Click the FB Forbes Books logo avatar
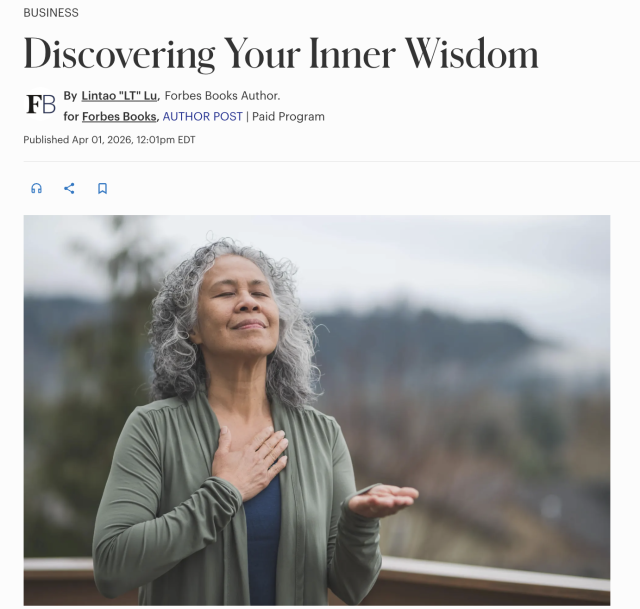This screenshot has width=640, height=609. click(41, 104)
